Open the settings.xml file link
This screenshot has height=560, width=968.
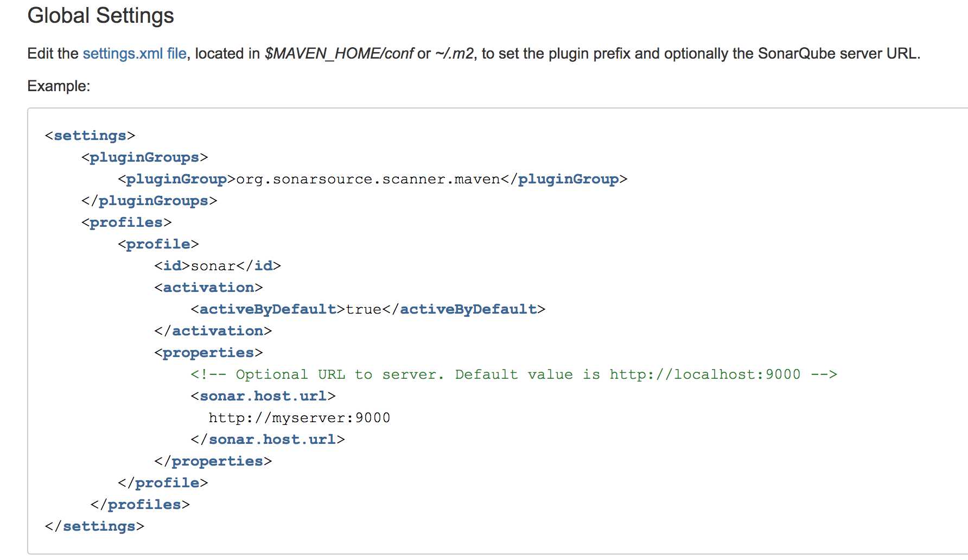point(135,54)
